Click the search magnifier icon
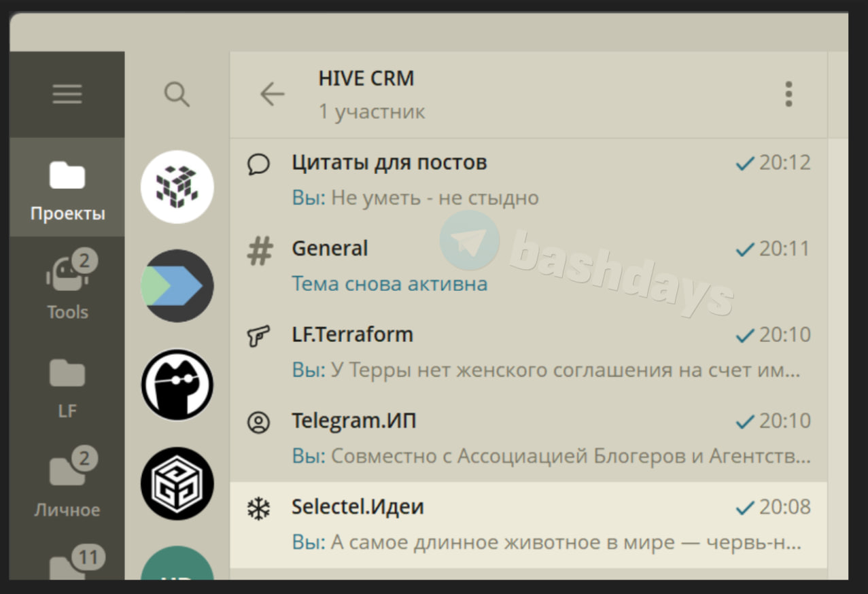The height and width of the screenshot is (594, 868). pyautogui.click(x=177, y=94)
